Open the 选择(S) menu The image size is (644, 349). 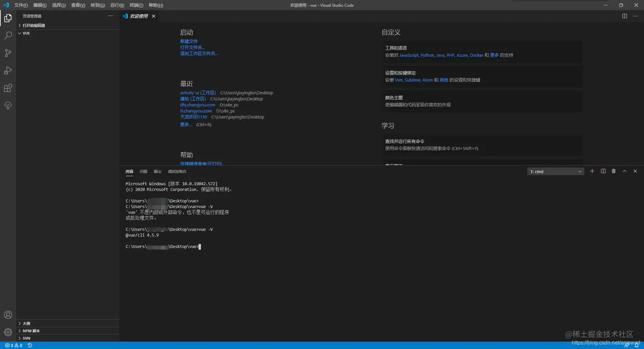[59, 5]
